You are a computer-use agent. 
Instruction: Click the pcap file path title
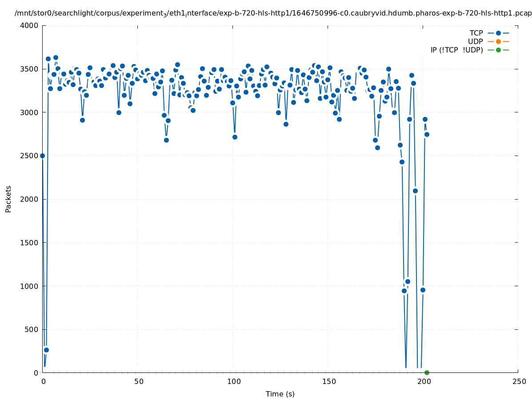tap(273, 13)
